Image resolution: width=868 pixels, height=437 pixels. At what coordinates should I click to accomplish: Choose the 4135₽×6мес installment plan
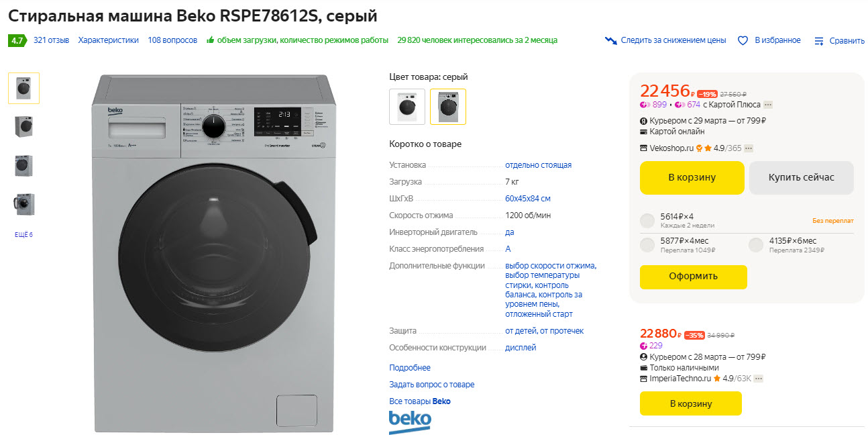(756, 245)
